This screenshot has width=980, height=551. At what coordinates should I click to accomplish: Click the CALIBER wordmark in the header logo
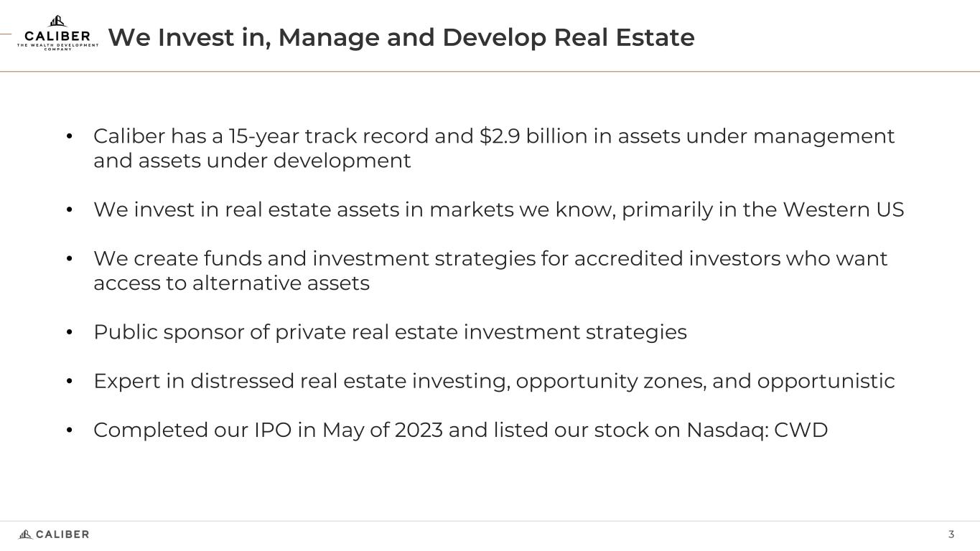(57, 36)
